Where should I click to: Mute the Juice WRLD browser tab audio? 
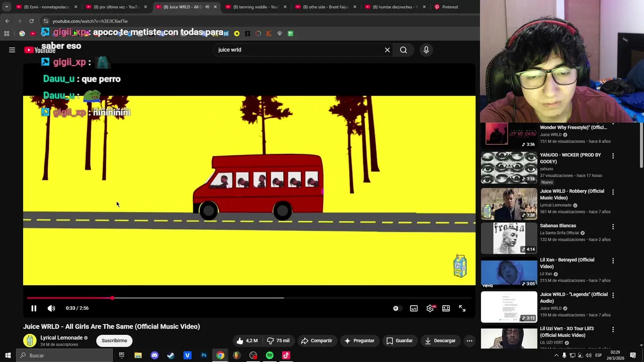click(x=207, y=7)
